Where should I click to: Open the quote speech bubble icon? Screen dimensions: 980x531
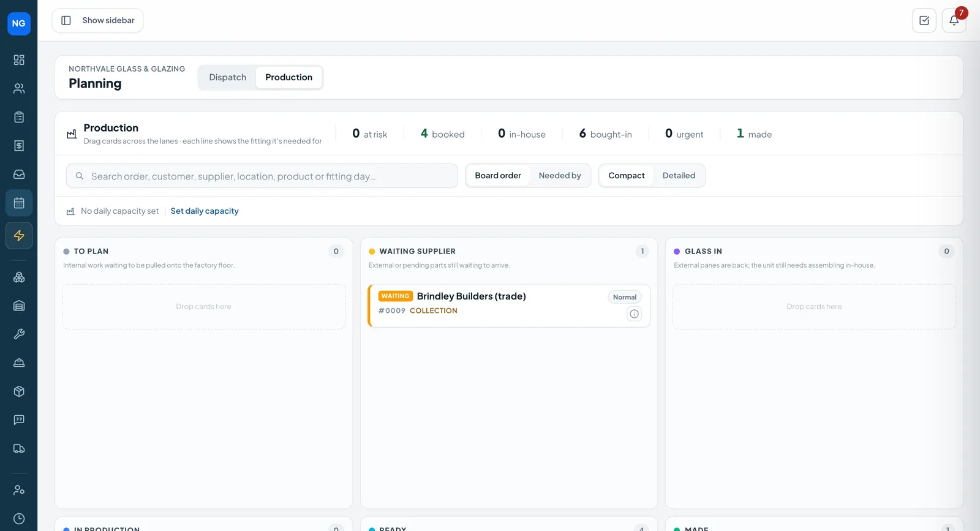tap(19, 420)
